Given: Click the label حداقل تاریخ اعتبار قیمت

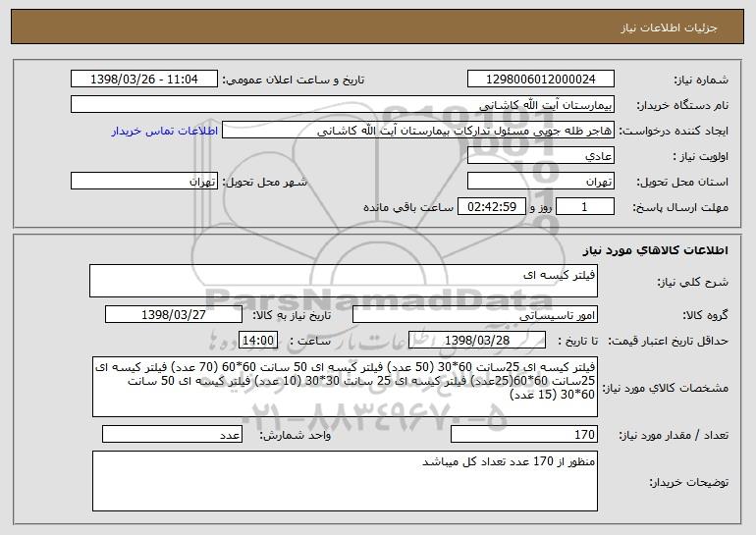Looking at the screenshot, I should coord(669,341).
